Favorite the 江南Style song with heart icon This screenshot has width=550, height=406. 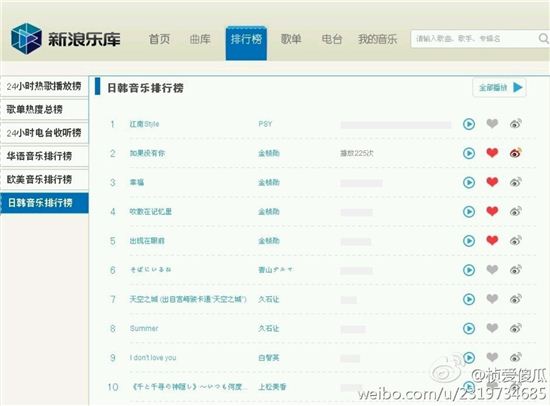[x=492, y=124]
